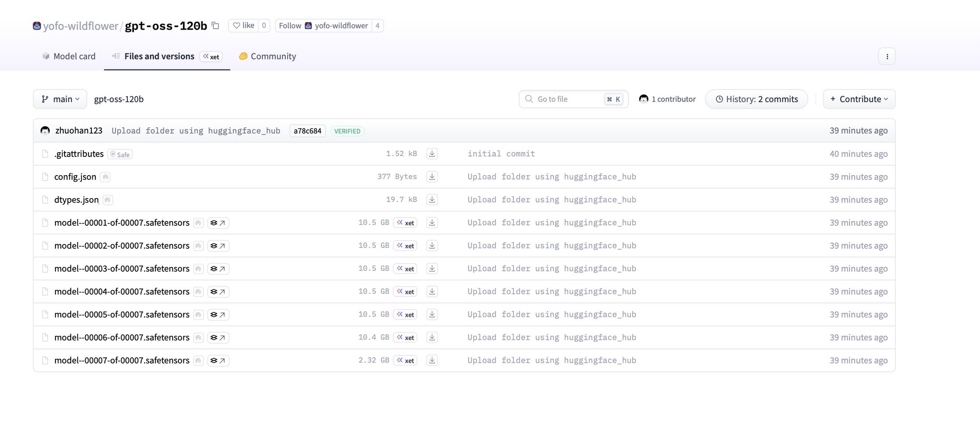Download the config.json file
Viewport: 980px width, 446px height.
tap(432, 177)
